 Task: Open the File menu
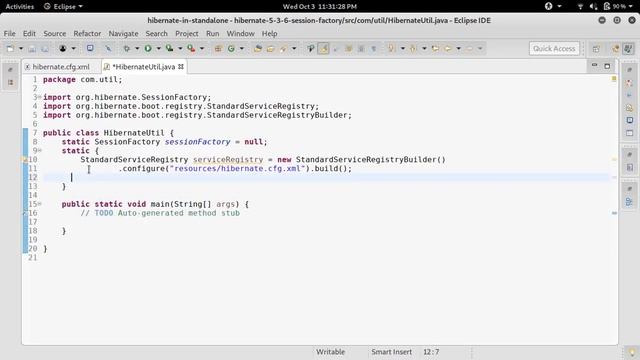click(9, 33)
